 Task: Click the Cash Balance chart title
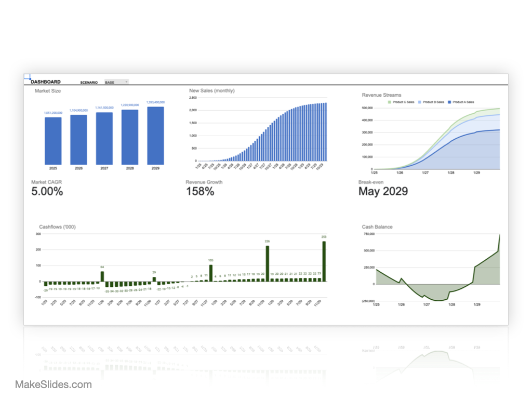[x=377, y=227]
